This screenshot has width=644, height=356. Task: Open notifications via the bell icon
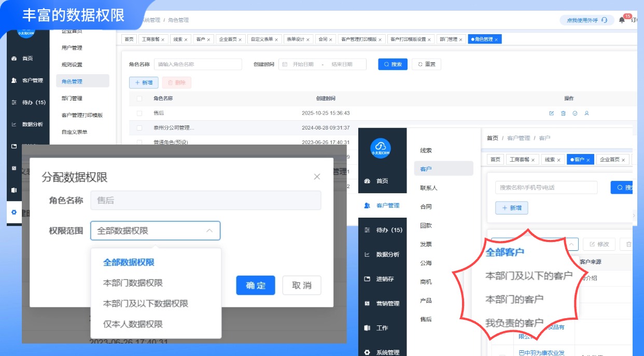click(622, 20)
